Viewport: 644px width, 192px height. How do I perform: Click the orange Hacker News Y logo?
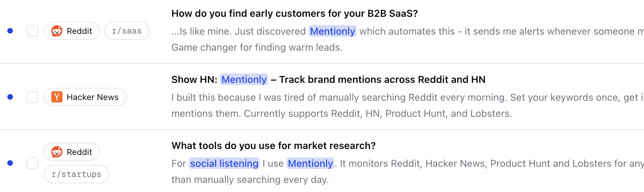57,97
